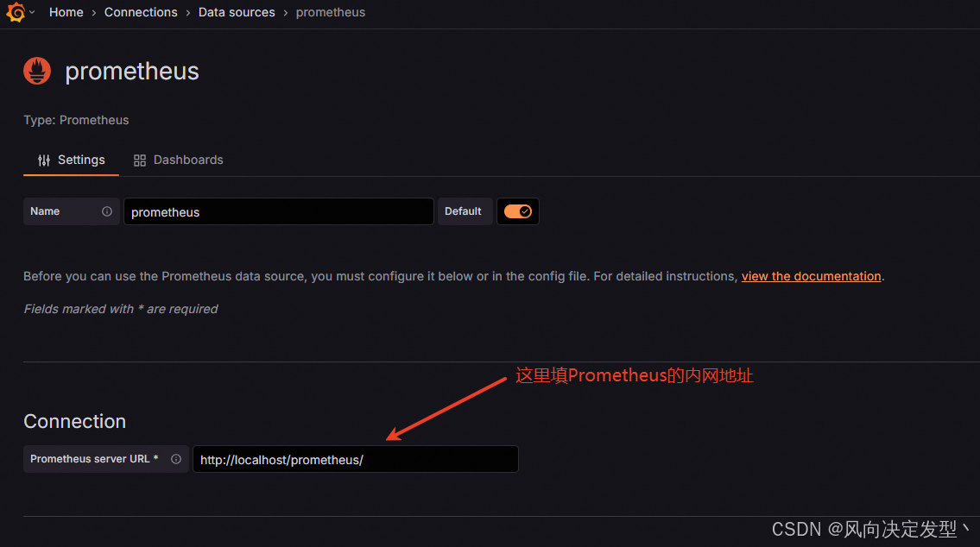This screenshot has width=980, height=547.
Task: Go to Home breadcrumb
Action: tap(66, 12)
